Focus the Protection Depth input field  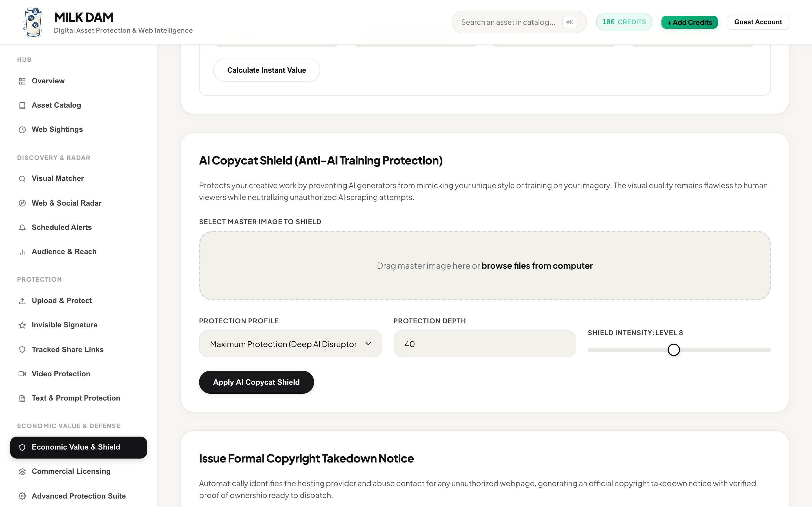[484, 344]
